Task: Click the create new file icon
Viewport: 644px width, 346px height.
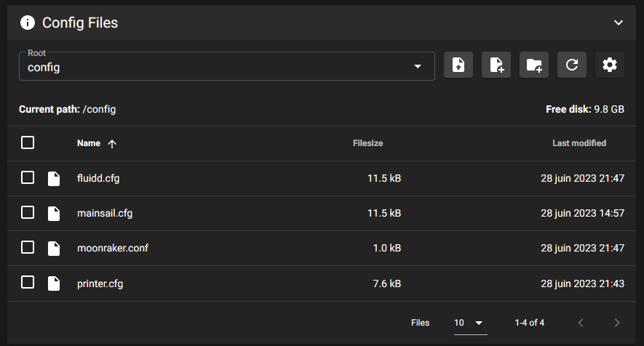Action: tap(496, 65)
